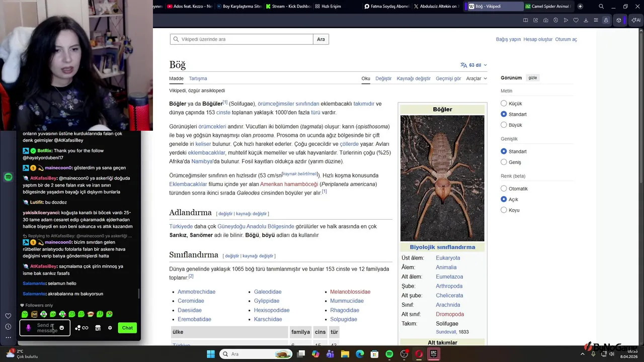Viewport: 644px width, 362px height.
Task: Open sidebar history clock icon
Action: [8, 327]
